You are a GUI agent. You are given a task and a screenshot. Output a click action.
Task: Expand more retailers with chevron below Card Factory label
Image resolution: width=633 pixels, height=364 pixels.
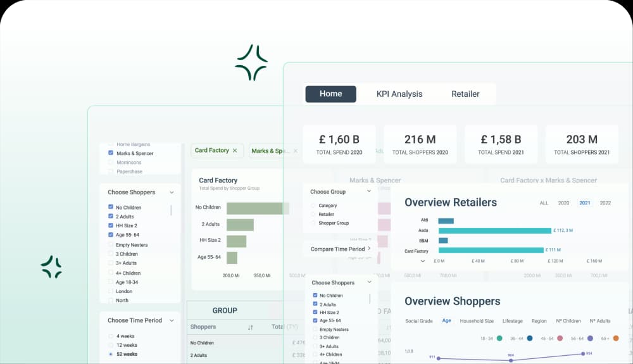[x=423, y=261]
